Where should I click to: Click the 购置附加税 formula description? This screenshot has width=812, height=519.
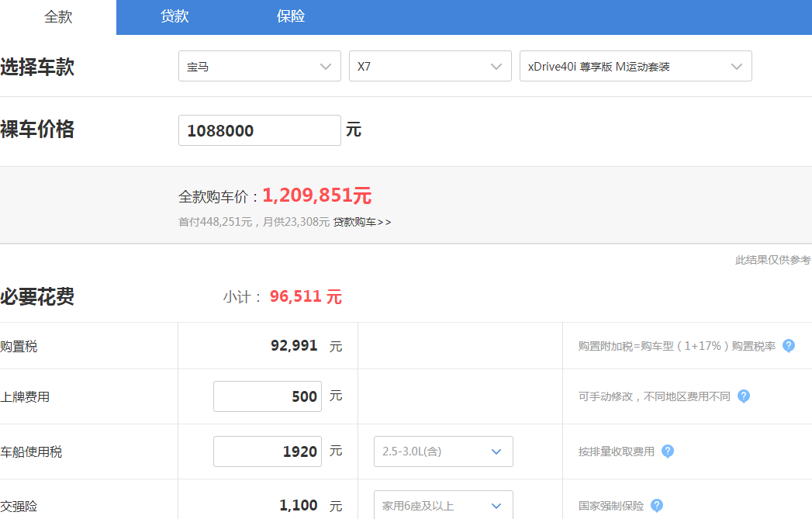[677, 346]
